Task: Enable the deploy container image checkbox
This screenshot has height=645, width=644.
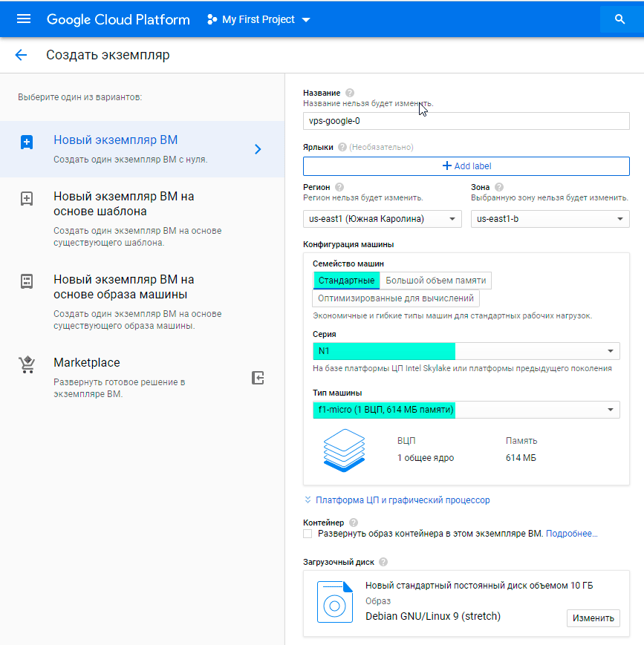Action: pyautogui.click(x=308, y=534)
